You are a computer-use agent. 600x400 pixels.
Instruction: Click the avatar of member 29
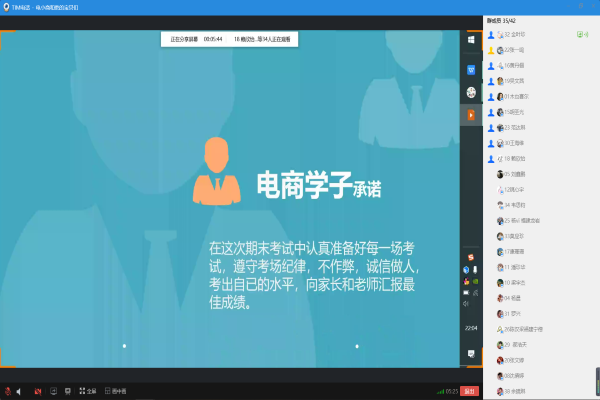[500, 345]
